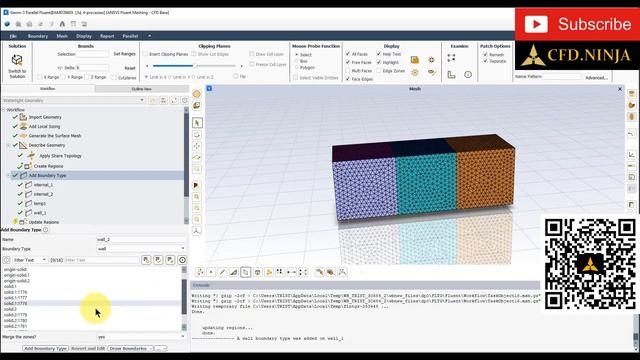Click the Switch to Solution icon
640x360 pixels.
coord(17,60)
